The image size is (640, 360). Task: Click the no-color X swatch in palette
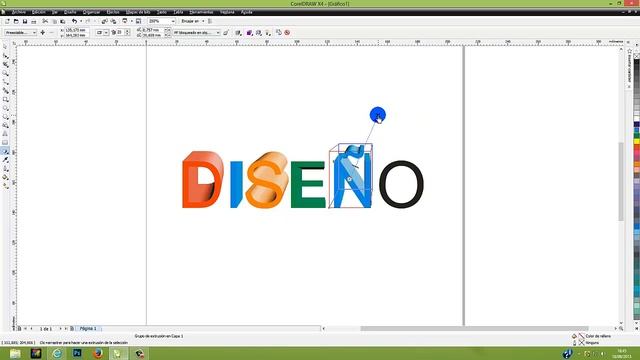pos(636,56)
